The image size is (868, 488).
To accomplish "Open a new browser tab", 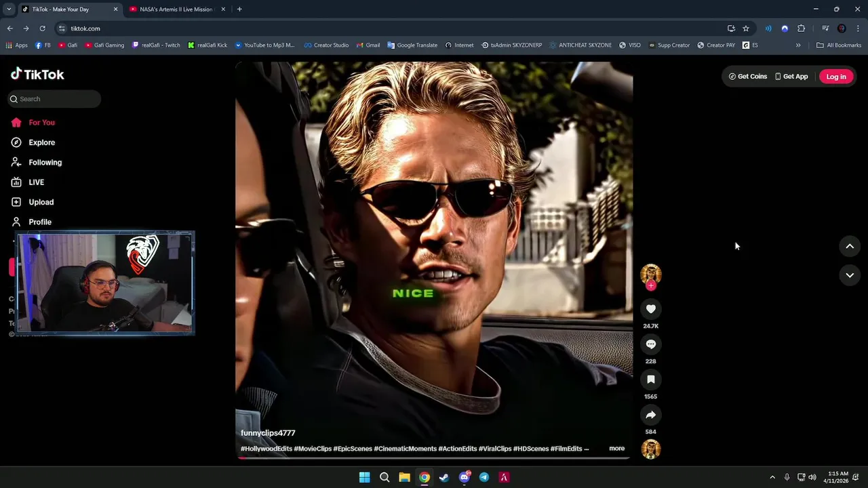I will [239, 9].
